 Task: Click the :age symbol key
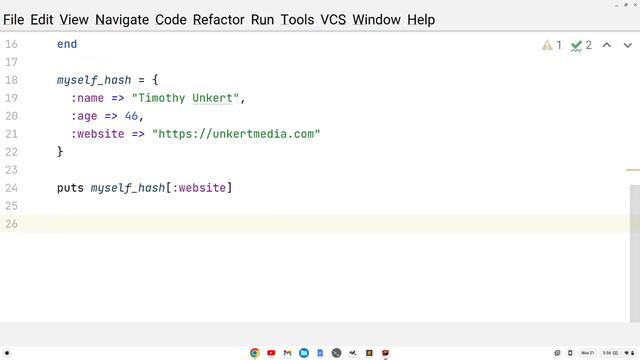(84, 116)
